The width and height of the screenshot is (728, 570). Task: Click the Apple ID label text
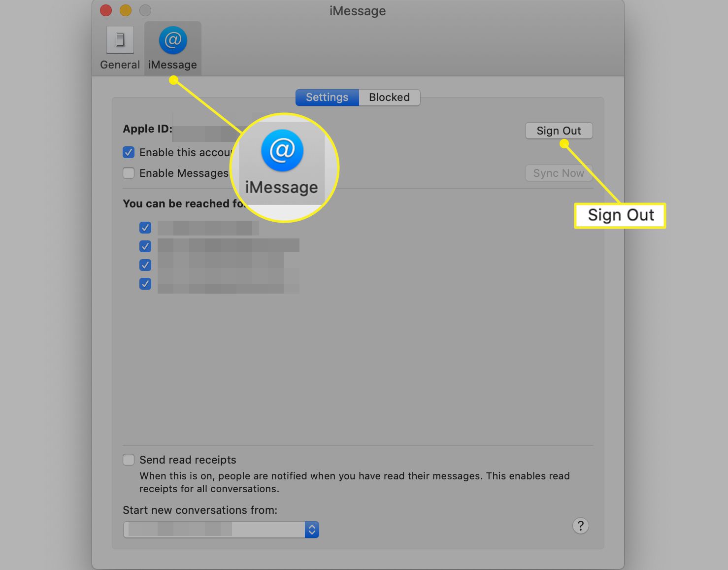[147, 129]
